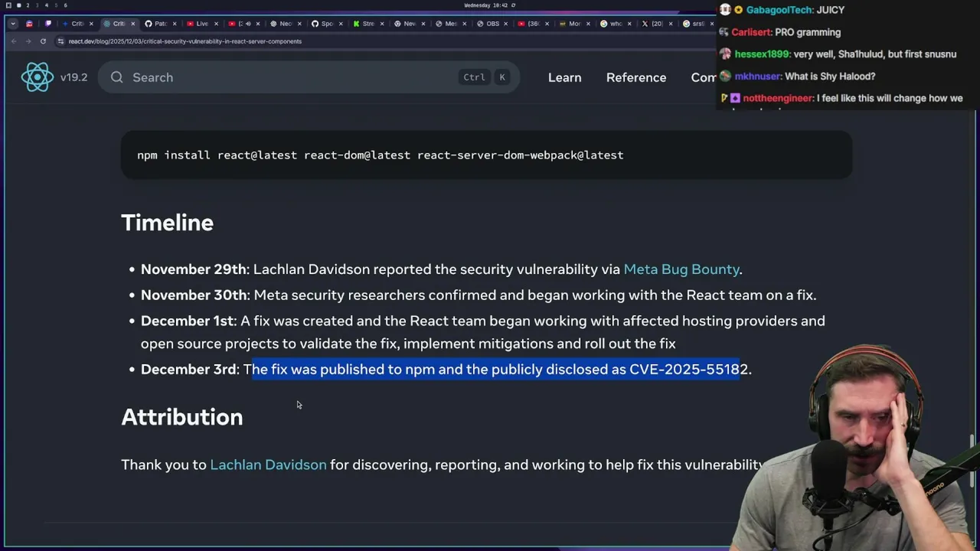Open the Lachlan Davidson attribution link
The width and height of the screenshot is (980, 551).
click(x=268, y=465)
